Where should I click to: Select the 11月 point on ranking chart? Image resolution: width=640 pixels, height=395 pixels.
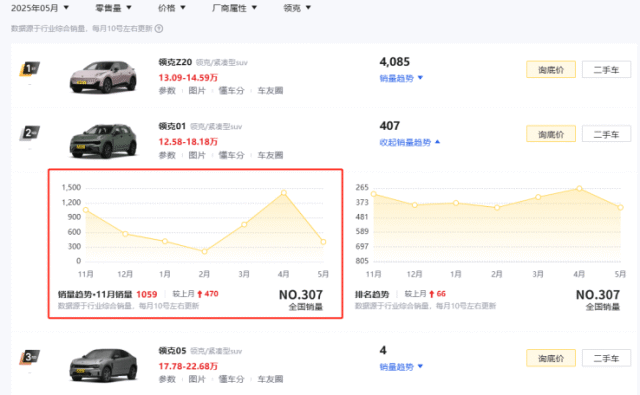(373, 194)
